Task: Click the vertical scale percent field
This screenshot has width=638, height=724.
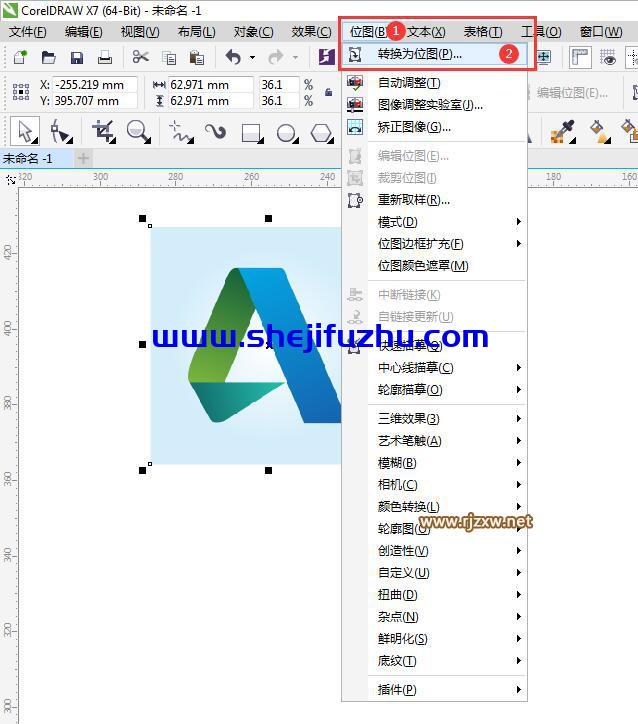Action: click(279, 101)
